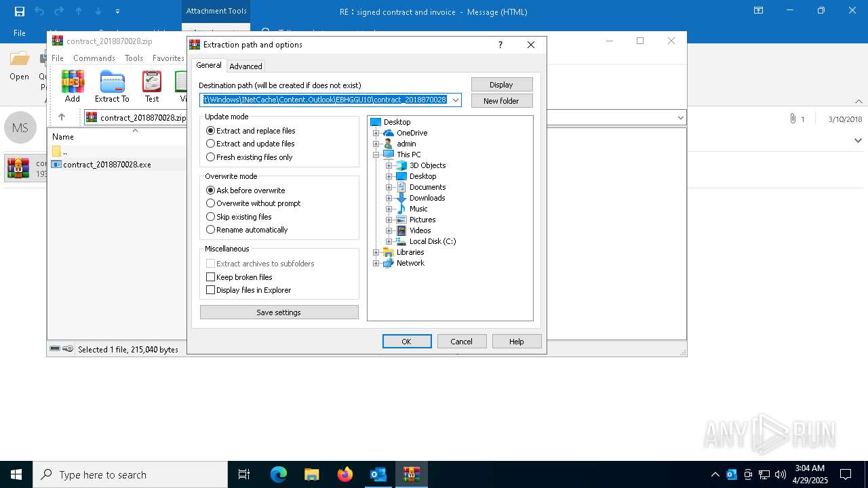Click the Undo icon in Outlook title bar
This screenshot has height=488, width=868.
(x=39, y=12)
